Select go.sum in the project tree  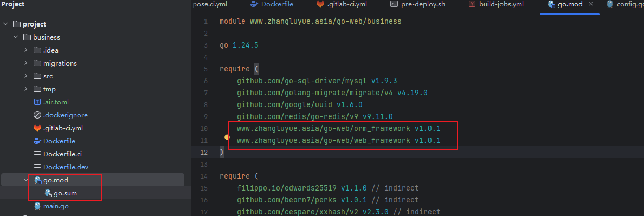click(x=65, y=193)
